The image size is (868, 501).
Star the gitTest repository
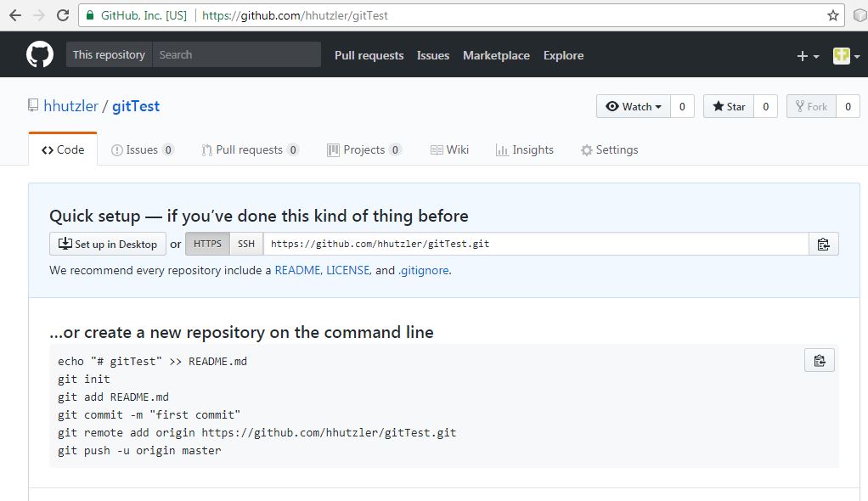click(x=729, y=106)
